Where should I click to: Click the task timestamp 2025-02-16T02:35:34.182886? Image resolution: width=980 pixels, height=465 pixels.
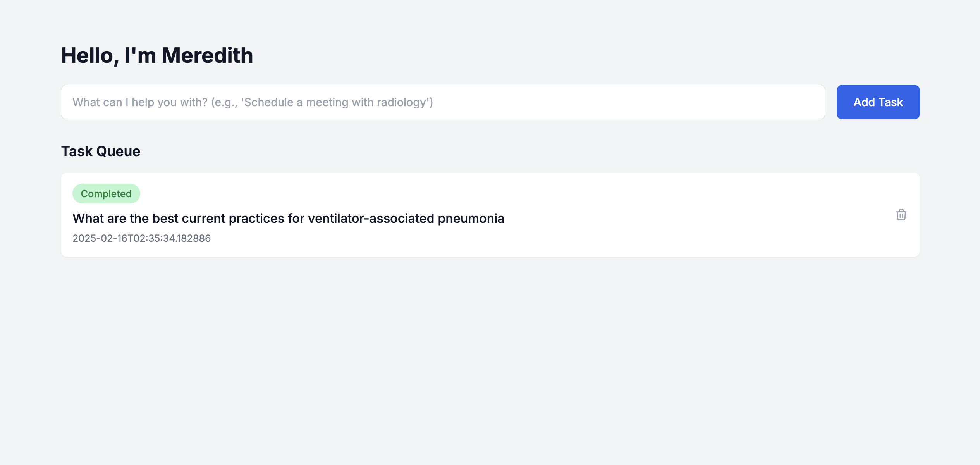(142, 238)
